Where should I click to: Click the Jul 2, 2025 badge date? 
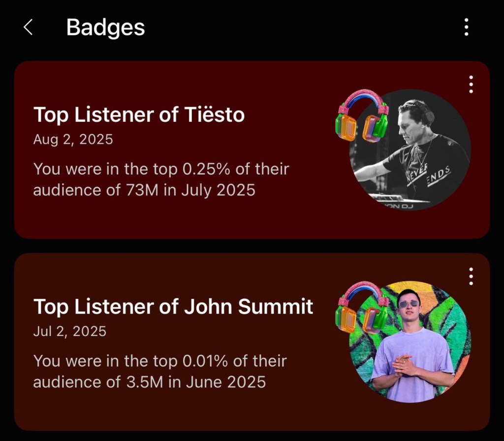click(69, 331)
